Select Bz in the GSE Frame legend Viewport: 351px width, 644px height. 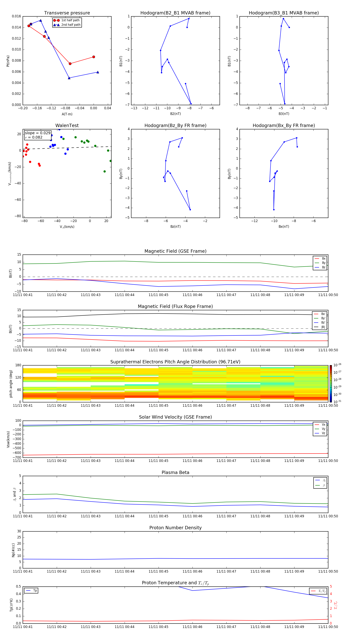click(x=320, y=267)
